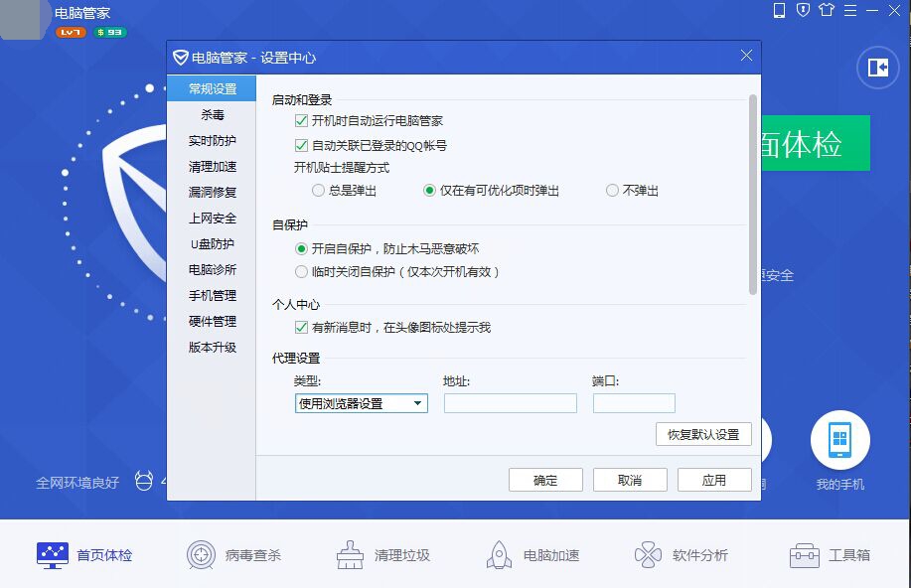Click the 病毒查杀 radar icon
This screenshot has width=911, height=588.
(201, 555)
